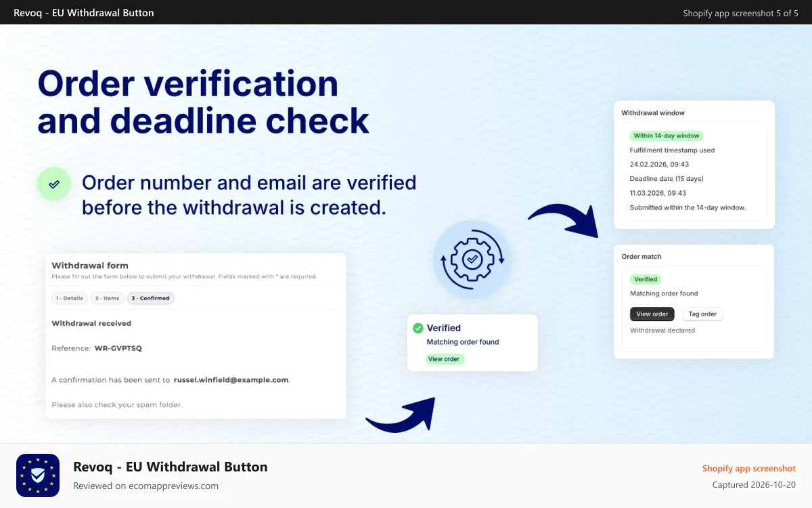Click 'Matching order found' in Verified popup
The height and width of the screenshot is (508, 812).
[463, 342]
